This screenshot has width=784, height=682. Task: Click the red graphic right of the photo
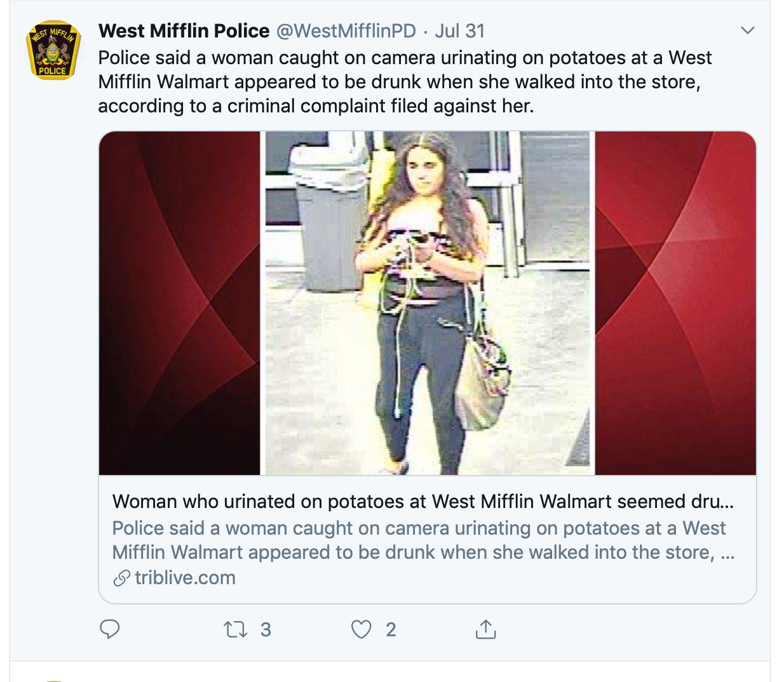point(675,303)
